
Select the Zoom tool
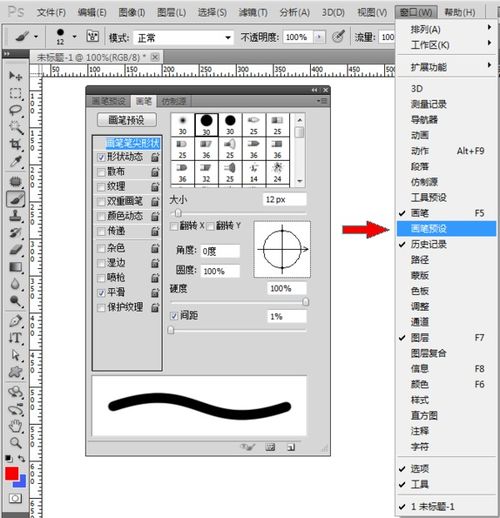click(x=15, y=443)
